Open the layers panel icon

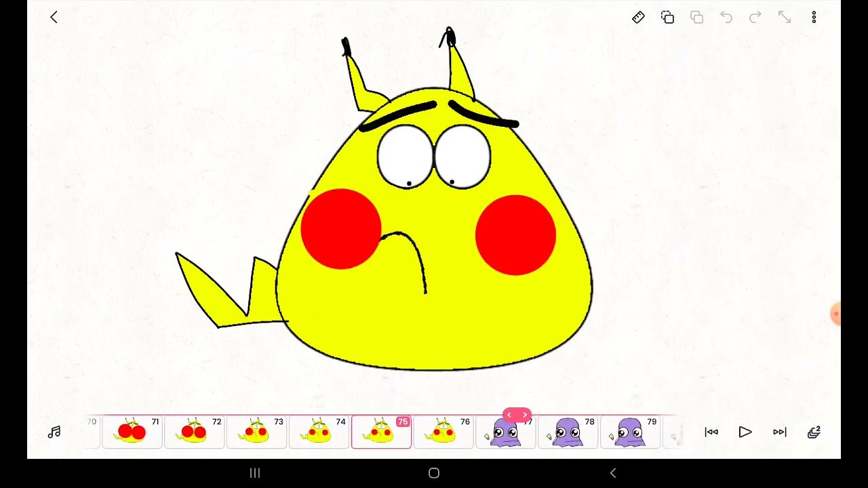click(814, 432)
